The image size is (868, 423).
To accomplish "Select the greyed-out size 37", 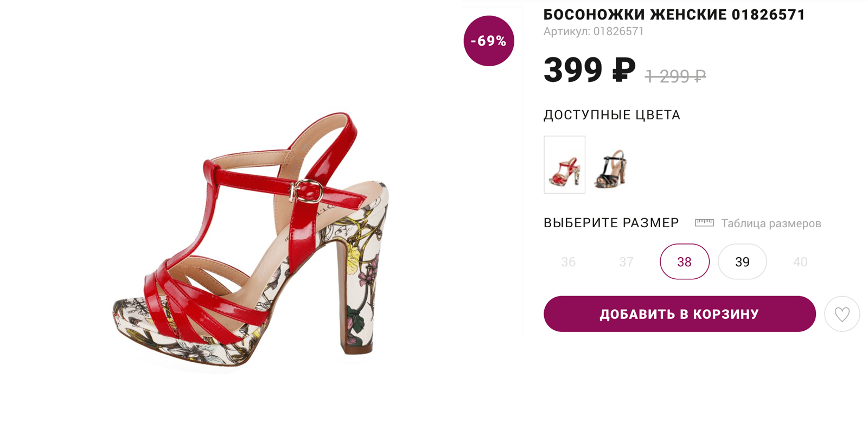I will (x=627, y=262).
